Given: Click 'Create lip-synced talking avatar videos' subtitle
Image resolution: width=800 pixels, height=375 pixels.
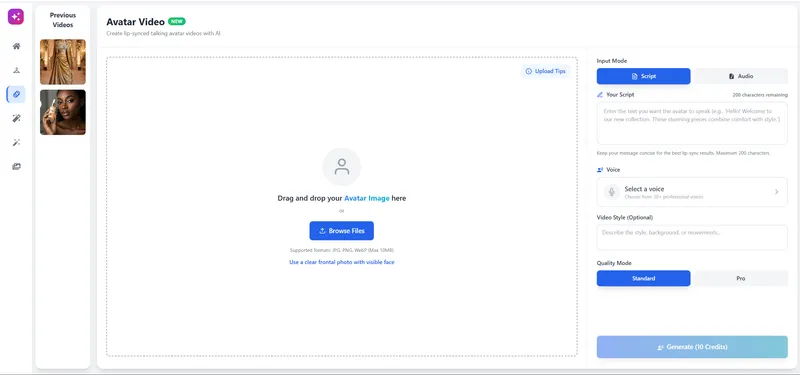Looking at the screenshot, I should point(163,34).
